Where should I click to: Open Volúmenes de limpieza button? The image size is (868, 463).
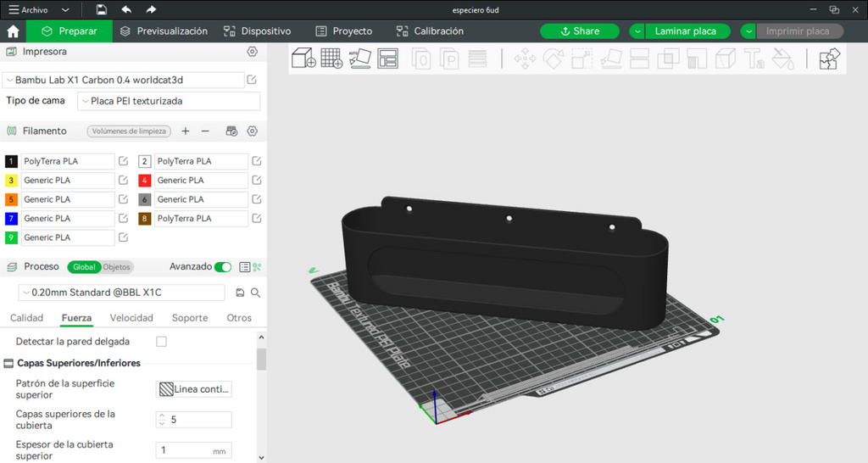pyautogui.click(x=129, y=131)
